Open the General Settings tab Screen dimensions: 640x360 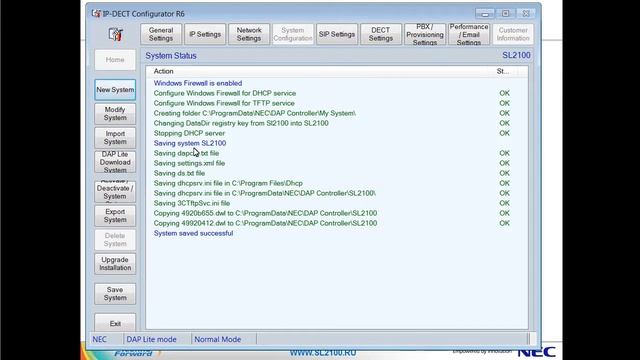coord(161,34)
